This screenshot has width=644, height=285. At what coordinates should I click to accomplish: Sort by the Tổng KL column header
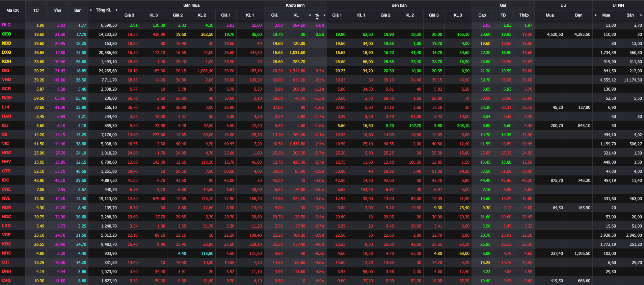point(104,10)
